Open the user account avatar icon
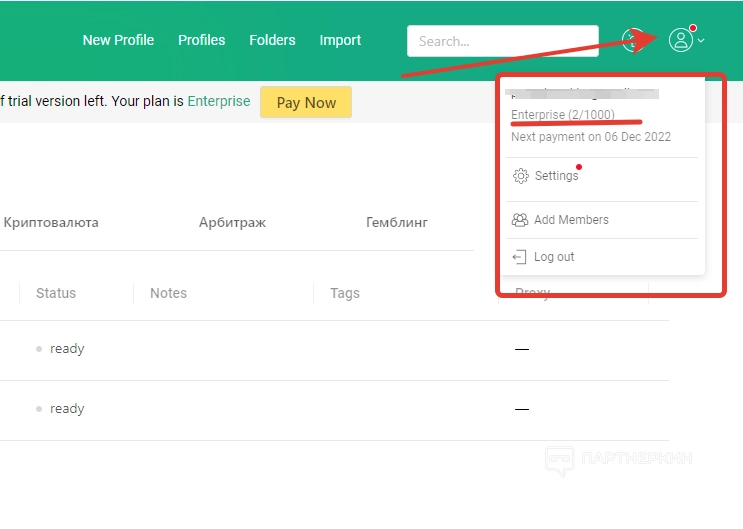The image size is (743, 529). click(681, 40)
